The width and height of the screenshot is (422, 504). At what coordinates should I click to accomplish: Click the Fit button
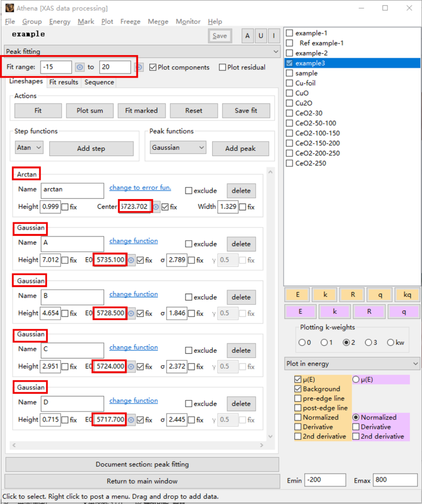[x=38, y=111]
